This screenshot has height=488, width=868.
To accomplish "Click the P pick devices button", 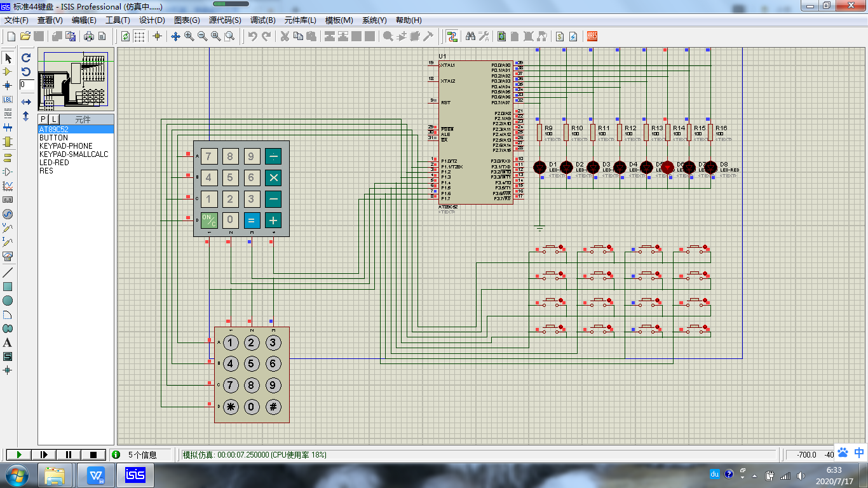I will tap(43, 119).
